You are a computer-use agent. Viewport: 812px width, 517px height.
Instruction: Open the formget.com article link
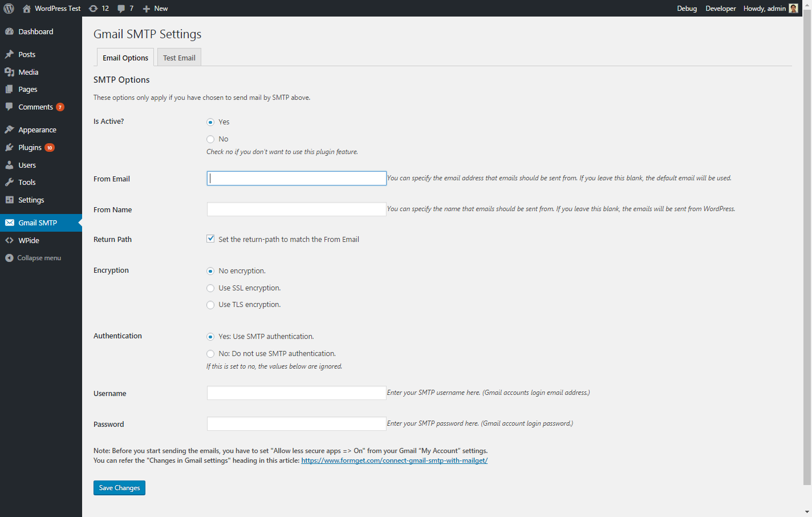pos(394,461)
